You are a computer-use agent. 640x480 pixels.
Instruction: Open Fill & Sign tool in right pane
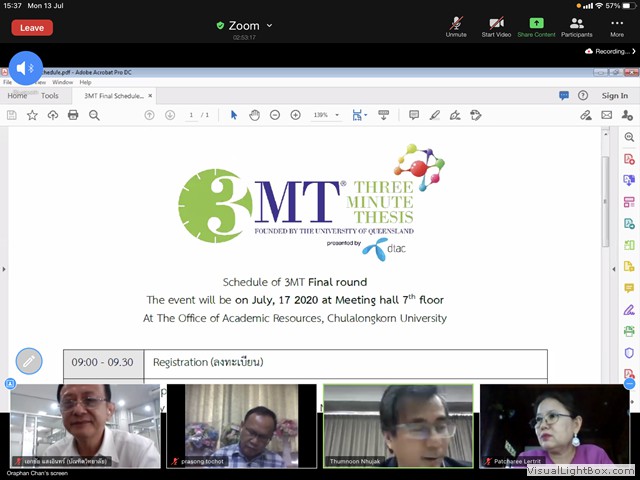tap(629, 310)
